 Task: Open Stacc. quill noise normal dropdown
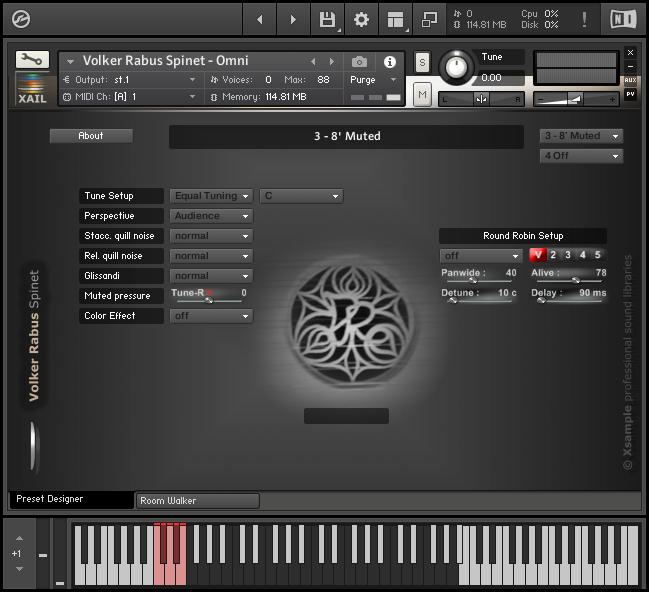point(211,236)
